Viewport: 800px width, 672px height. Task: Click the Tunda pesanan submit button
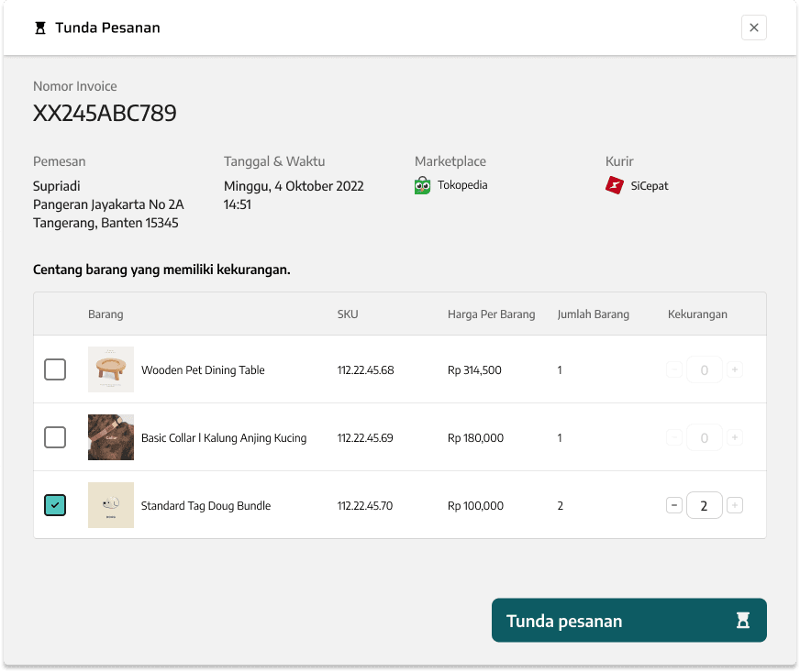pos(628,621)
